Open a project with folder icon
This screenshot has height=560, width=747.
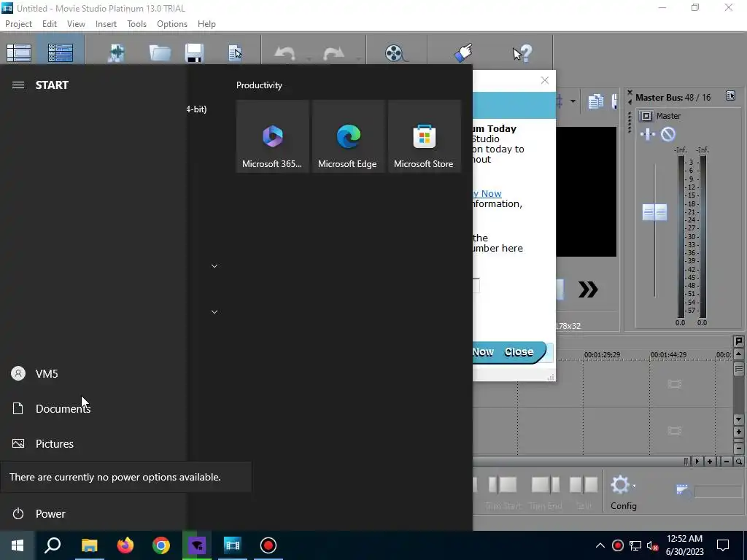(x=160, y=52)
